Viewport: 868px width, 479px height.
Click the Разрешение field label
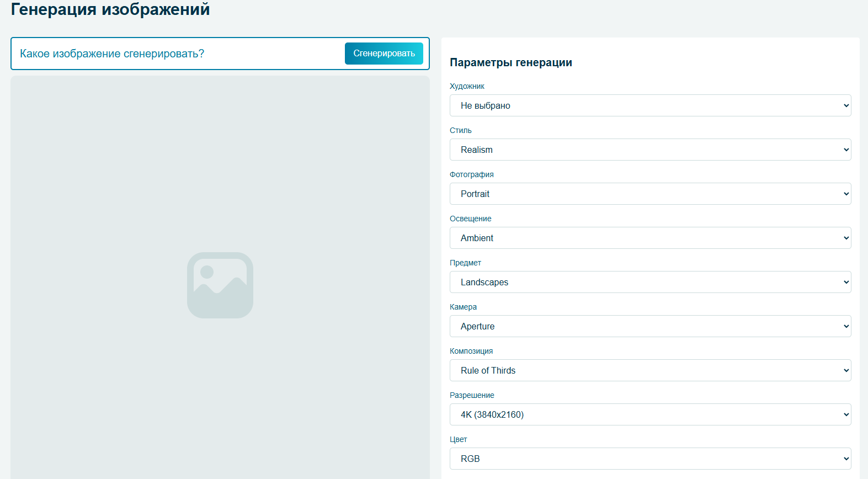[472, 395]
